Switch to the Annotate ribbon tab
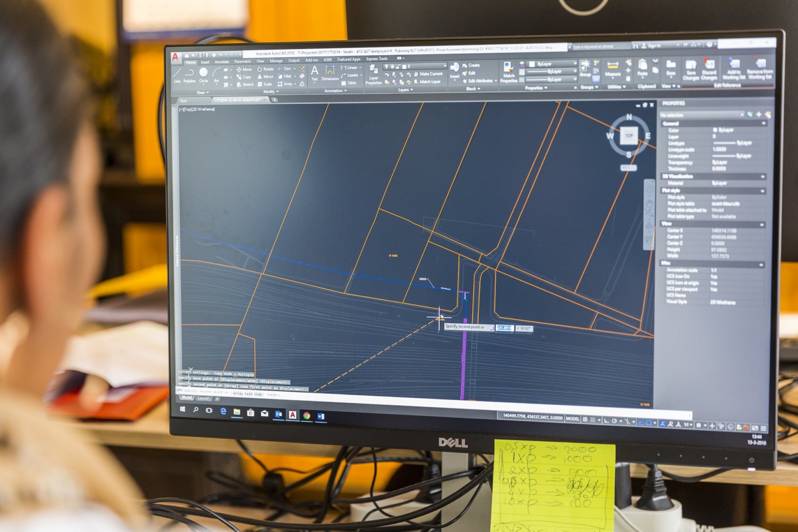 point(222,62)
